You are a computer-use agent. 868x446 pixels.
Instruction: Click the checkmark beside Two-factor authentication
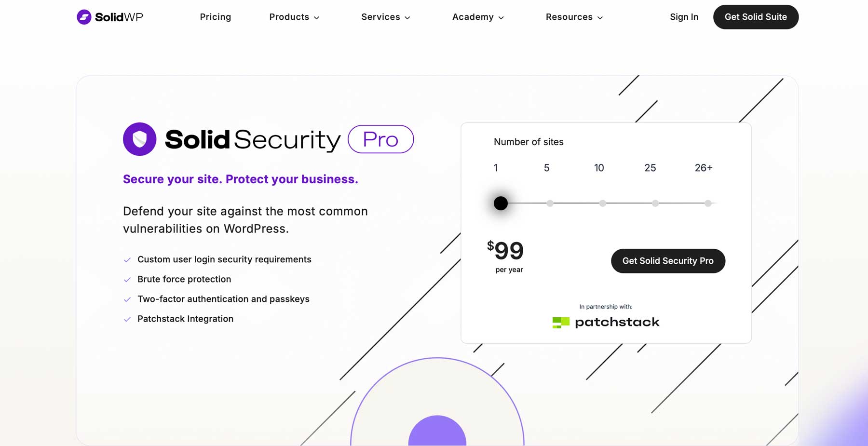pyautogui.click(x=127, y=299)
